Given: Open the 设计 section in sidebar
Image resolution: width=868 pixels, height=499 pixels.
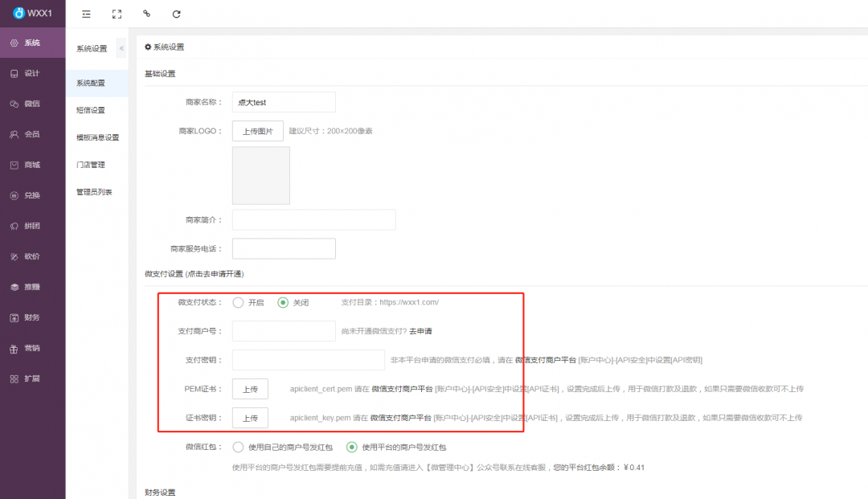Looking at the screenshot, I should [32, 73].
